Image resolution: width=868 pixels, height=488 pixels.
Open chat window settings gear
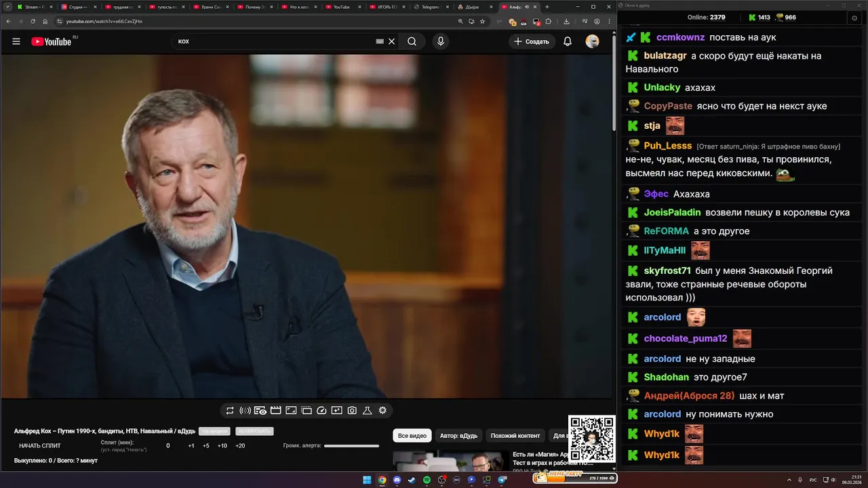[854, 18]
